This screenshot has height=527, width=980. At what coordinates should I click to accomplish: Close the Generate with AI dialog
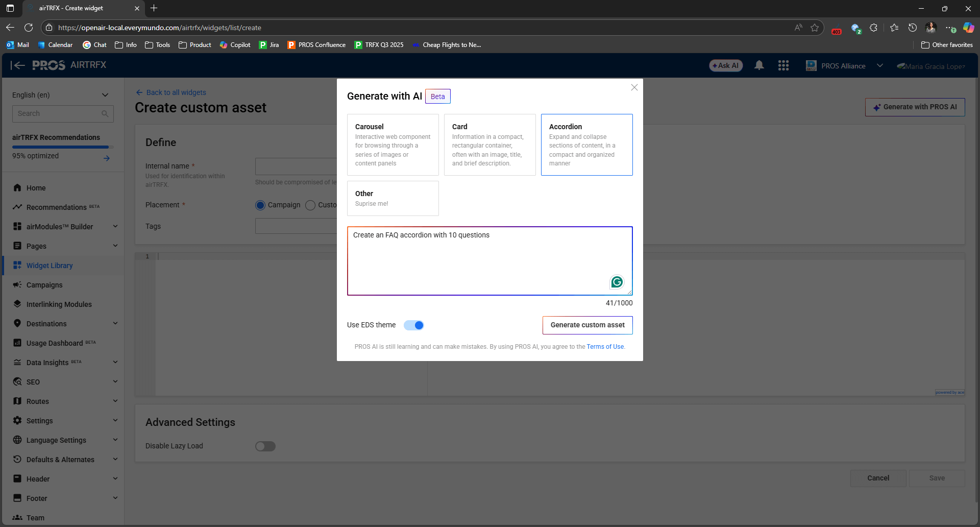point(634,87)
